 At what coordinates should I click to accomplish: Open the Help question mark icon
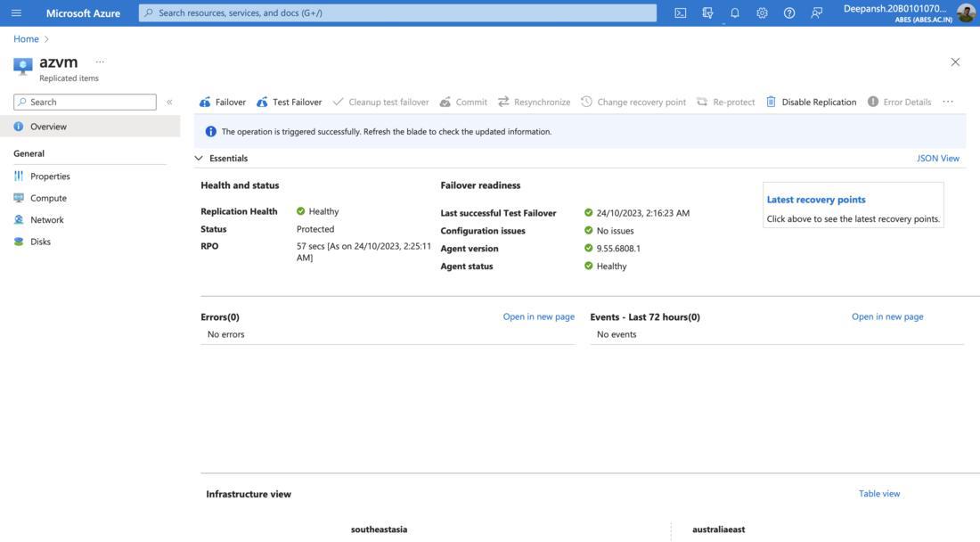click(789, 12)
